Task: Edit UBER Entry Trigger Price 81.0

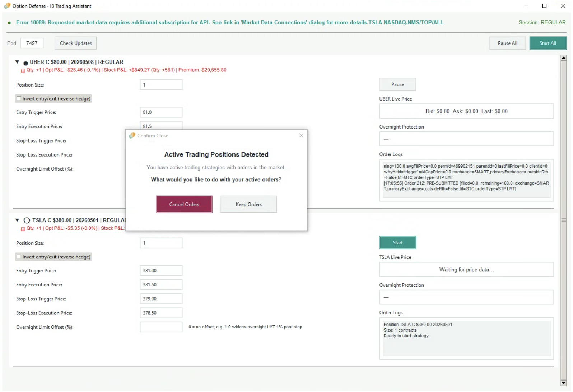Action: point(161,112)
